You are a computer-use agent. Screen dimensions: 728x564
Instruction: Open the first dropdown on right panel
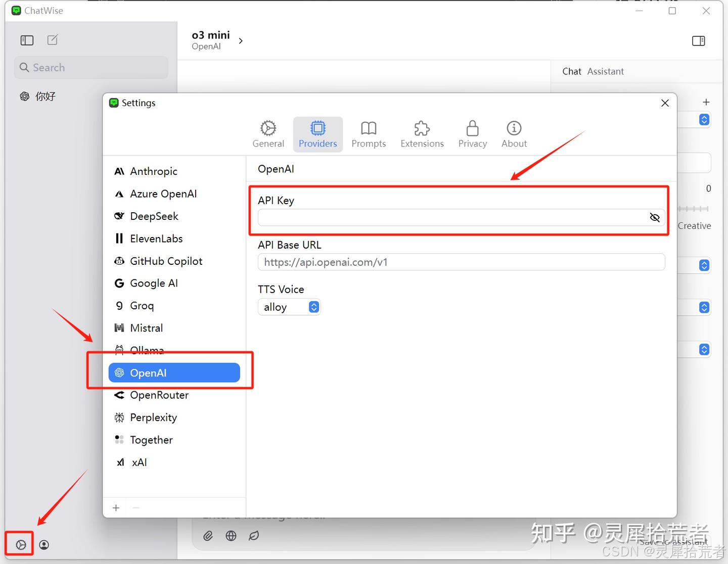704,119
